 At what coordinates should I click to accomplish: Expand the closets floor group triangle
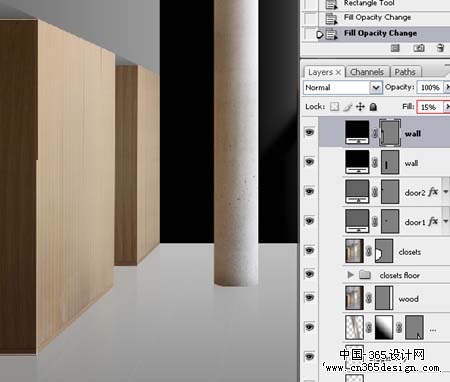(350, 275)
